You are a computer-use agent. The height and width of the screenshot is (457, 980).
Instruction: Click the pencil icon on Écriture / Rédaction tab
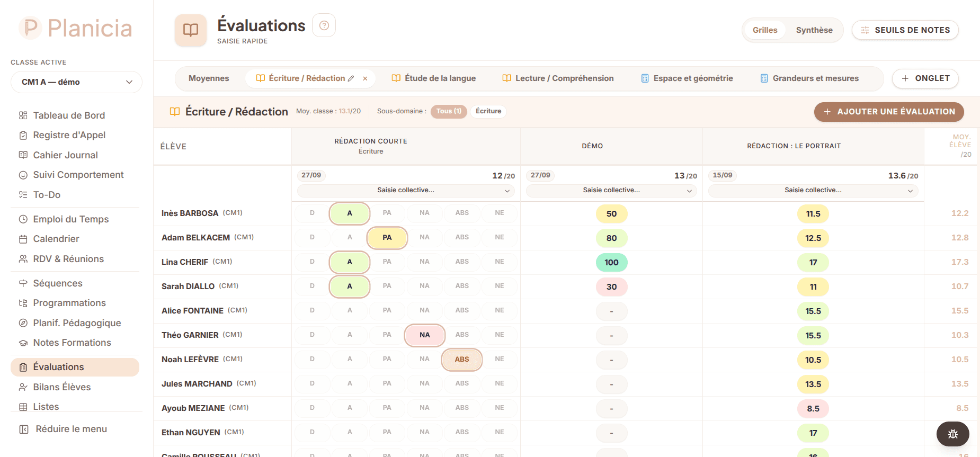[351, 78]
